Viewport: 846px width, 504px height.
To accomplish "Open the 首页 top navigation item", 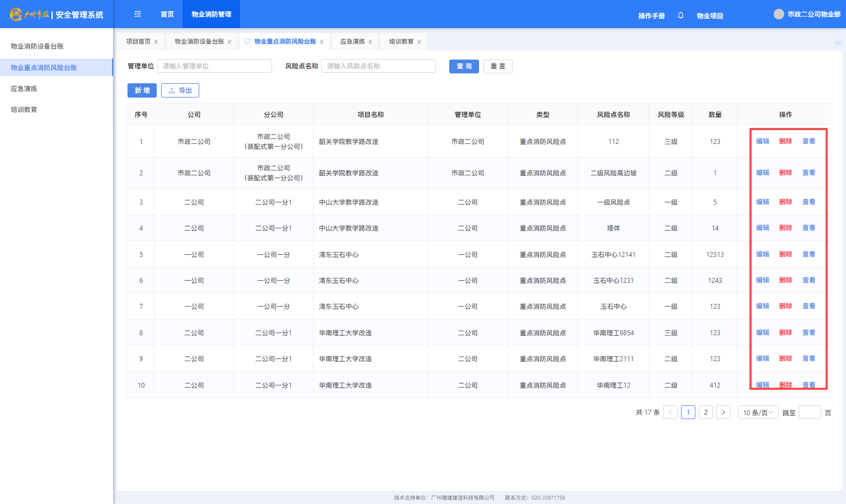I will coord(167,14).
